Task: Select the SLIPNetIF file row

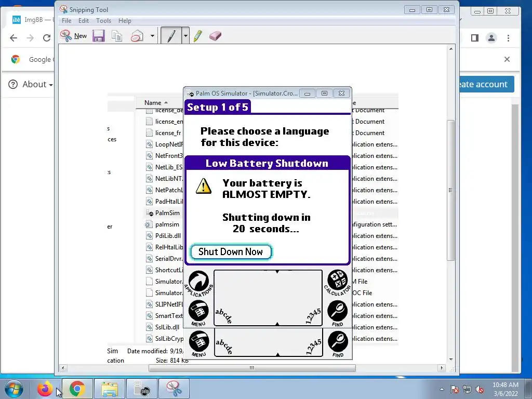Action: pos(164,304)
